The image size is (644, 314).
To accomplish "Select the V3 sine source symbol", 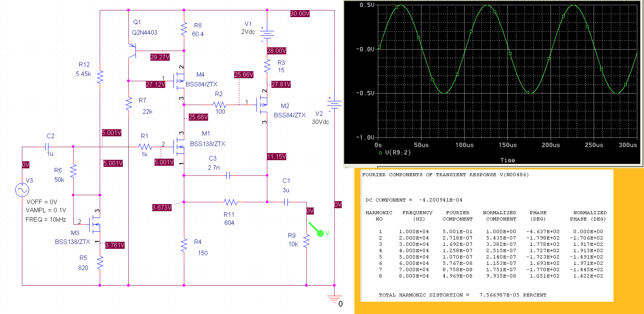I will (22, 190).
